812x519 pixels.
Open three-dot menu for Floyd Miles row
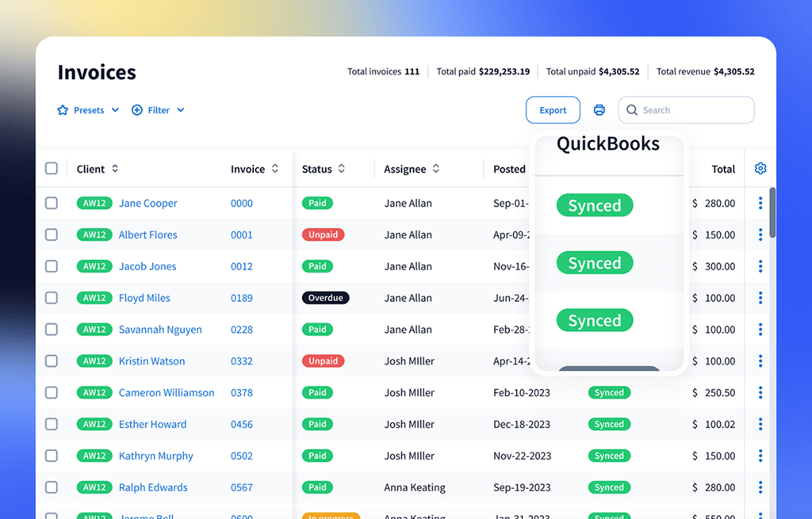pyautogui.click(x=760, y=298)
